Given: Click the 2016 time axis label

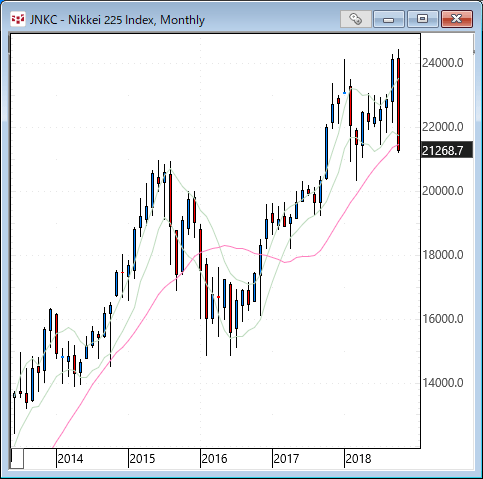Looking at the screenshot, I should (214, 459).
